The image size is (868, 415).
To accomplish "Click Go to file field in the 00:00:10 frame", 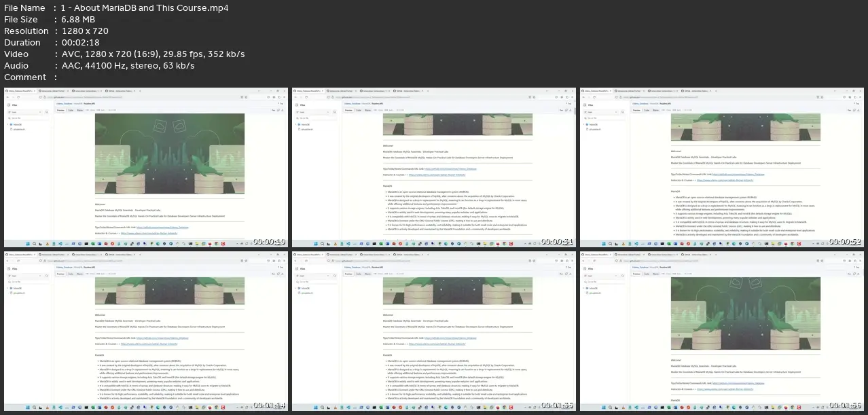I will [x=29, y=118].
